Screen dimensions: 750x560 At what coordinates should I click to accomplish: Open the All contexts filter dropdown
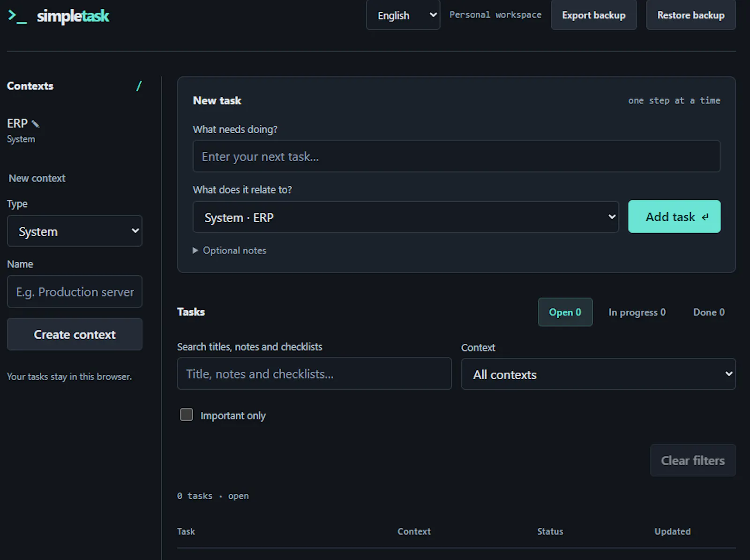(598, 374)
